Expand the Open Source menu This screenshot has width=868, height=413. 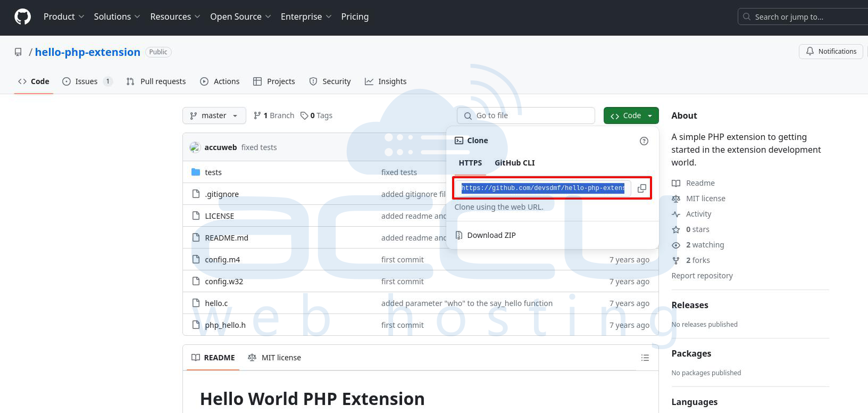coord(240,16)
